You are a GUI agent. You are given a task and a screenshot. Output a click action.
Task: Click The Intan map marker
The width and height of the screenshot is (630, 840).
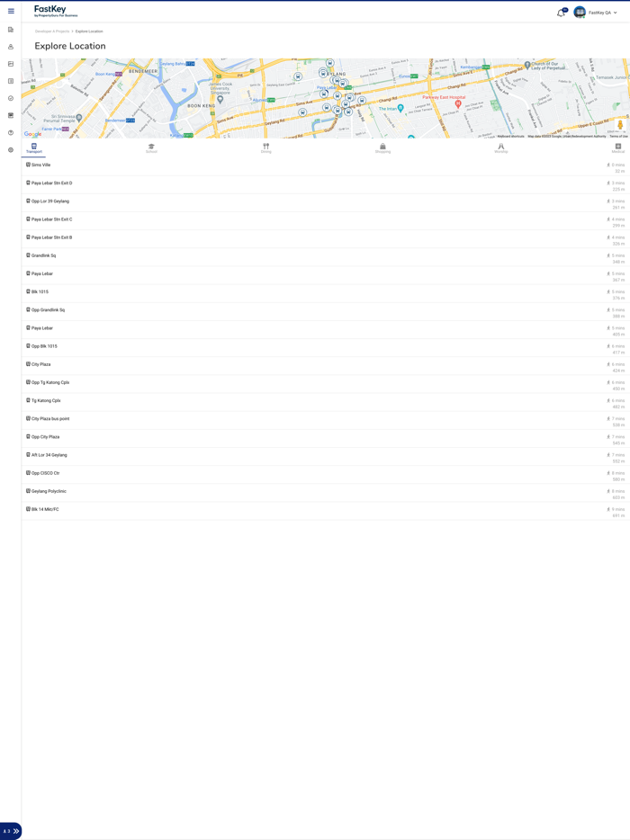point(400,108)
